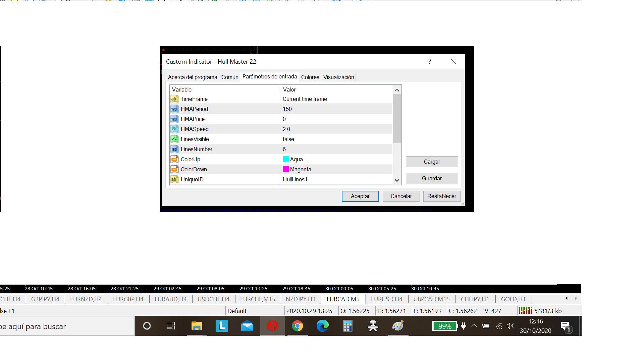Switch to the GOLD,H1 chart tab
The height and width of the screenshot is (362, 644).
click(513, 299)
